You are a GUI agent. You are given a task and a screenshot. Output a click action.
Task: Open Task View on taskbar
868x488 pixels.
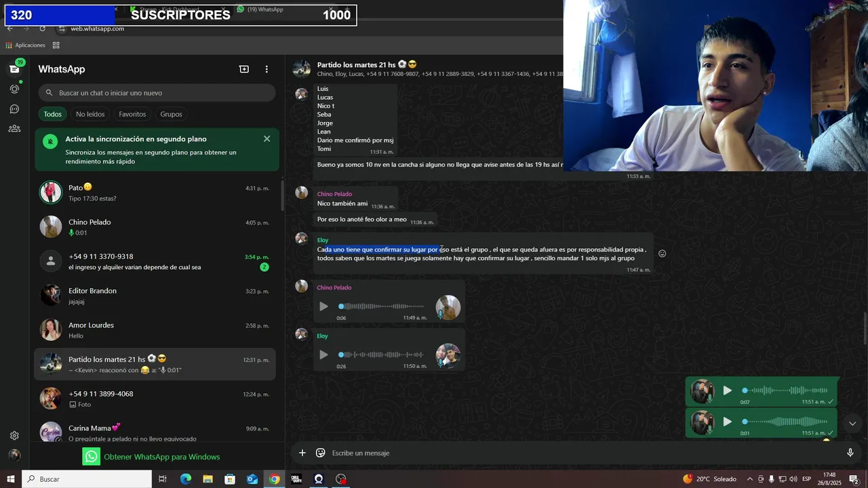(163, 479)
